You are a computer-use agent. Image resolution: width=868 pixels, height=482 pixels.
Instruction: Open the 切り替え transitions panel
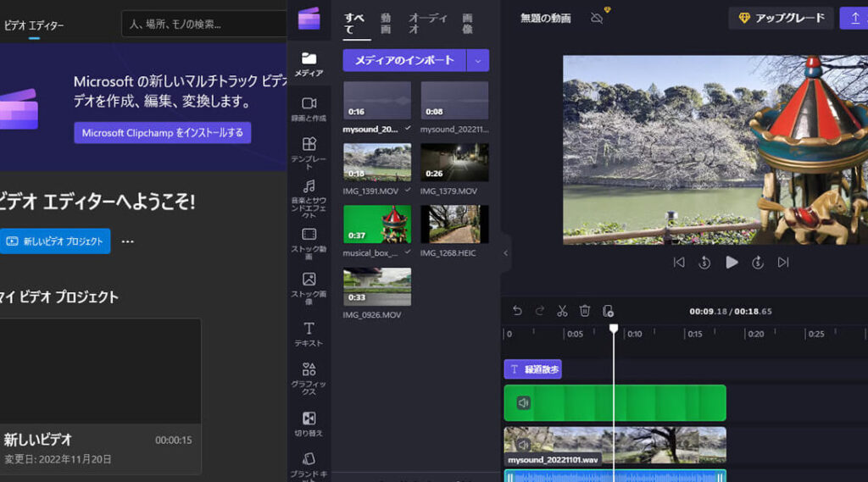[x=309, y=423]
